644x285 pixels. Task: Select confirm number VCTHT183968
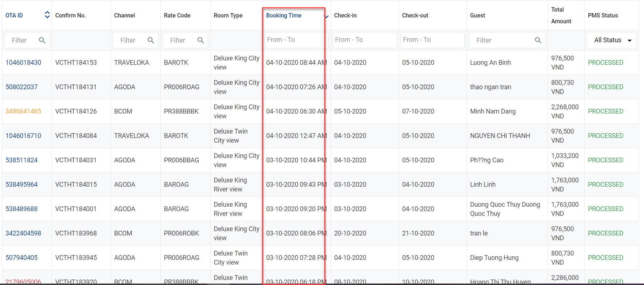(x=76, y=233)
